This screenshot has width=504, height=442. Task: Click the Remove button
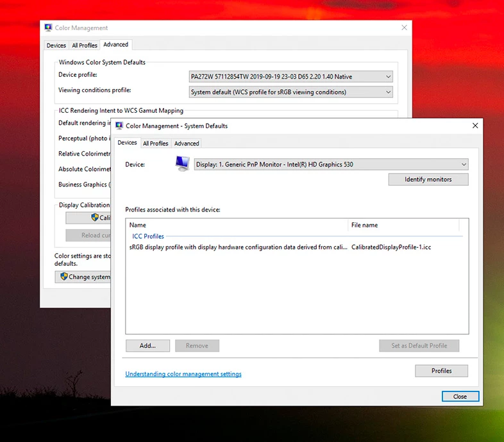(197, 346)
